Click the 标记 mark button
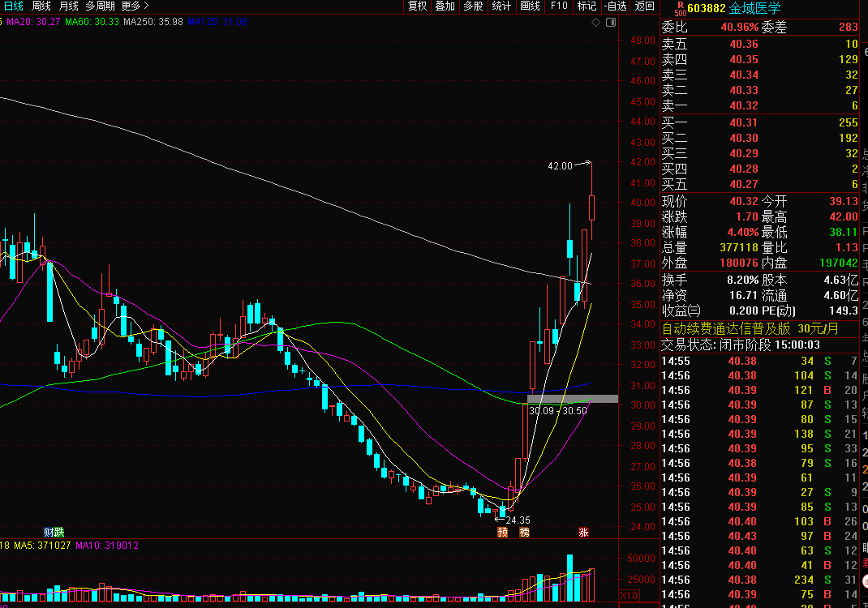 click(x=587, y=6)
